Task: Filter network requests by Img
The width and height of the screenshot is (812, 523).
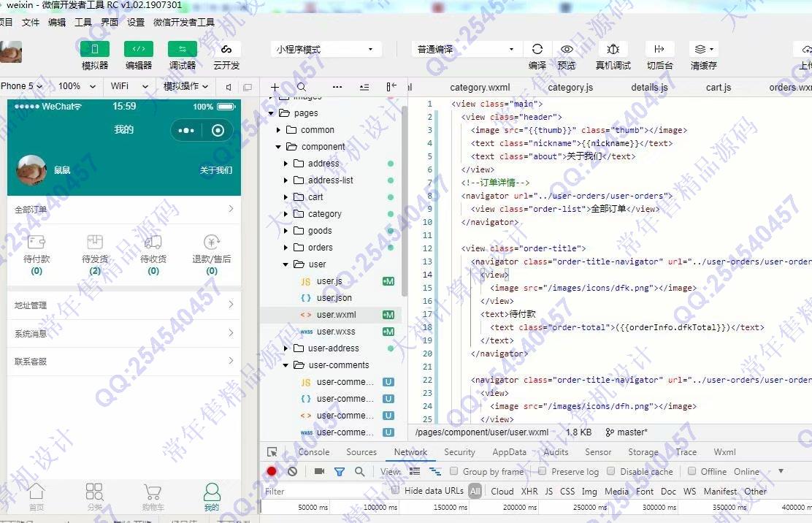Action: click(589, 492)
